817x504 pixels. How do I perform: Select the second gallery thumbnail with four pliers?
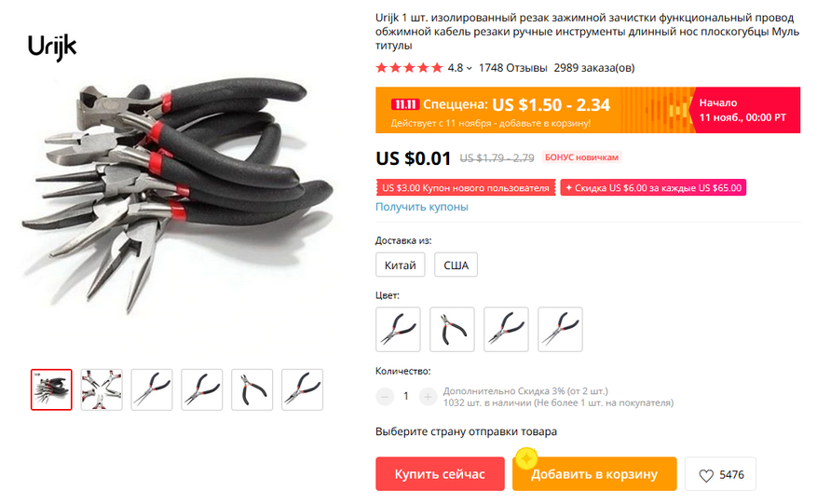point(102,389)
